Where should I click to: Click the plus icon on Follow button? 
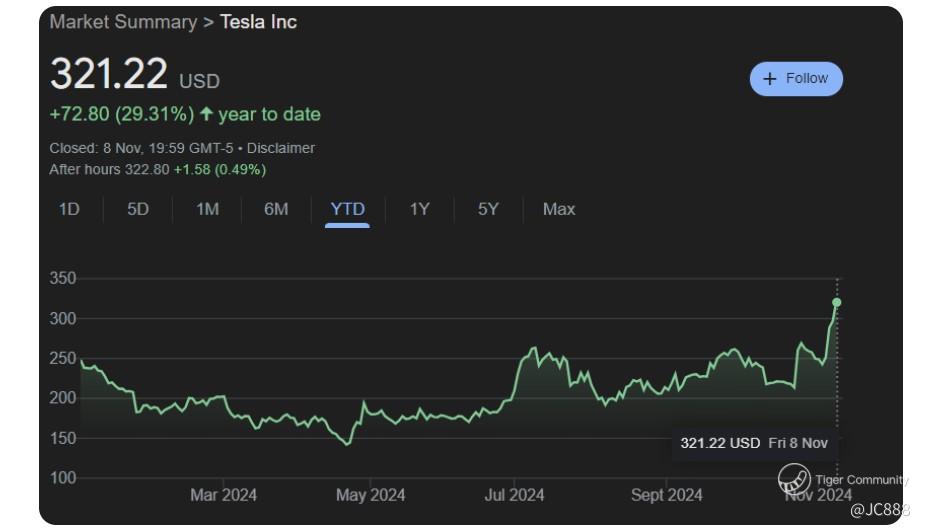(x=769, y=79)
